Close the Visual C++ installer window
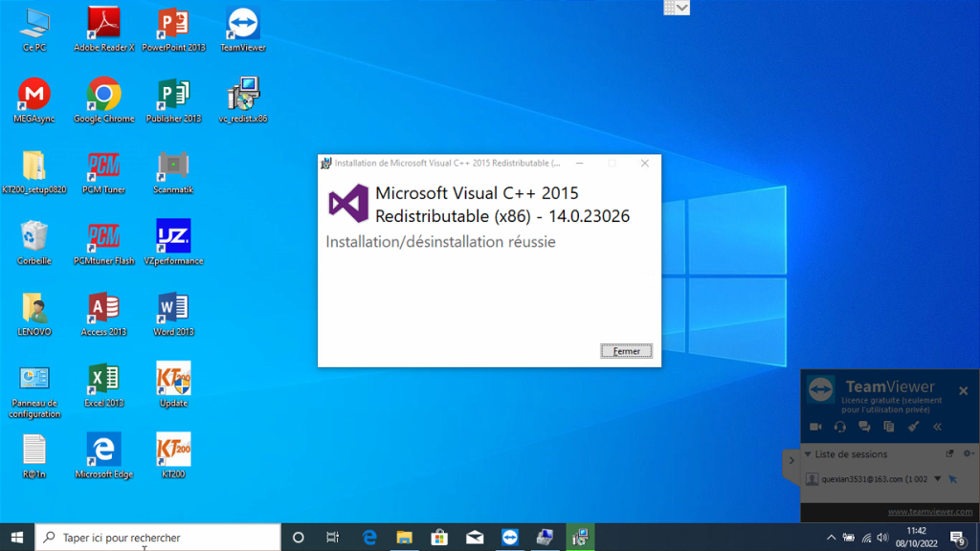Viewport: 980px width, 551px height. coord(644,163)
